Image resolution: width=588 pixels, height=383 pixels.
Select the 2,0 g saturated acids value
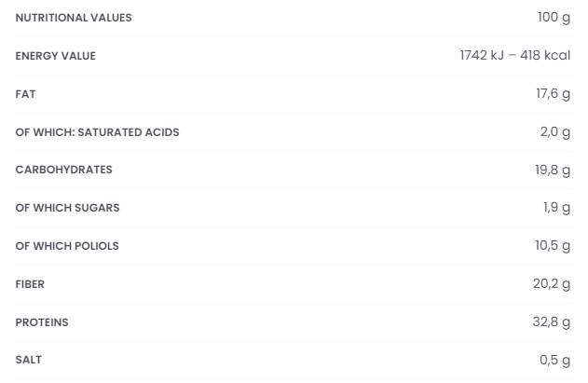click(x=555, y=132)
